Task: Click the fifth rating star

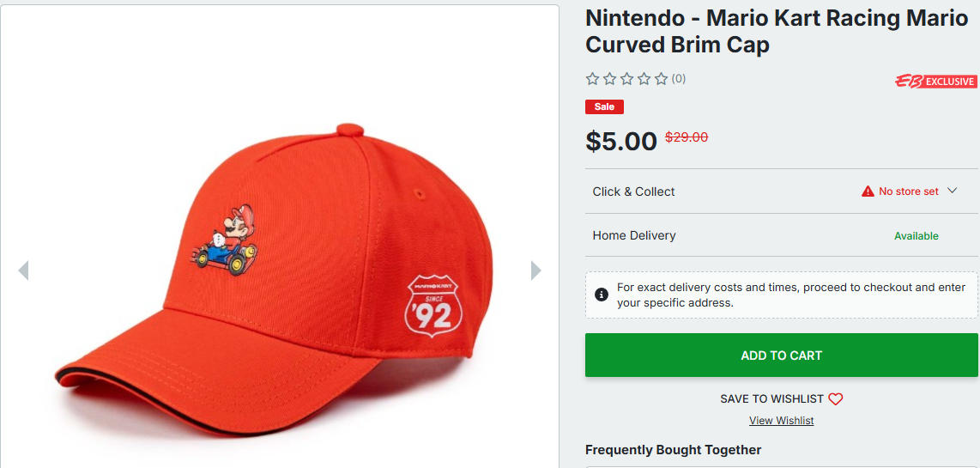Action: pos(661,79)
